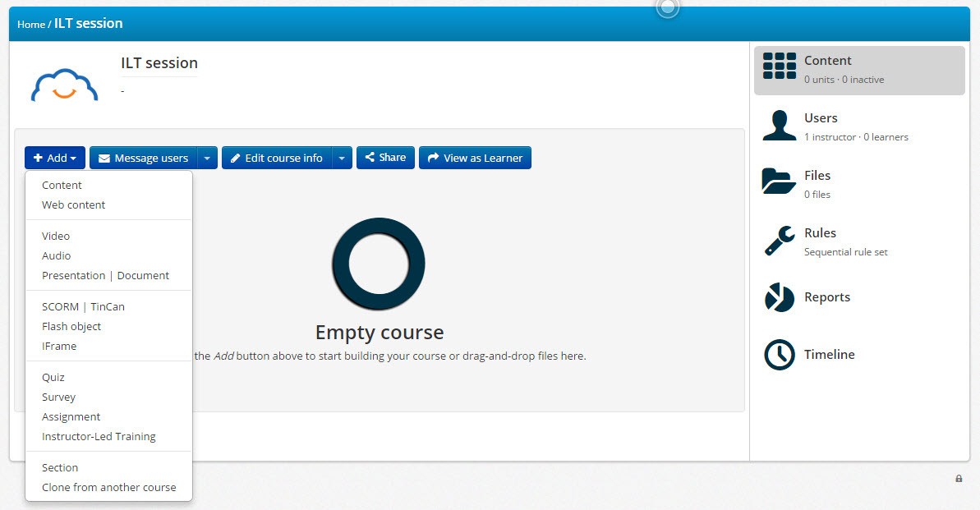Viewport: 980px width, 510px height.
Task: Expand the arrow next to Message users
Action: (x=207, y=158)
